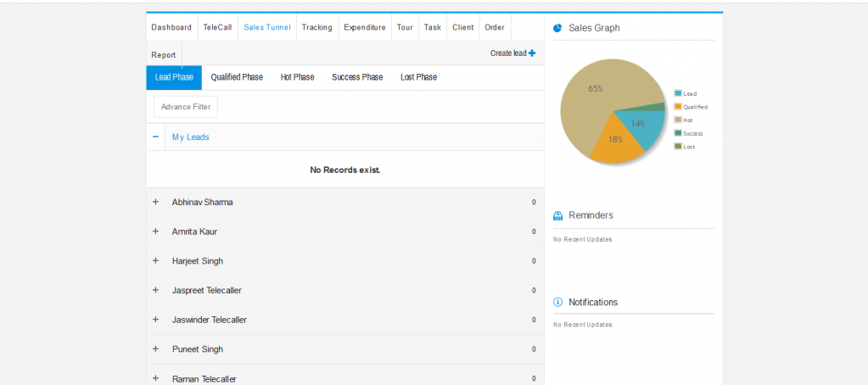Click the Lead legend color swatch
This screenshot has width=868, height=385.
click(678, 93)
